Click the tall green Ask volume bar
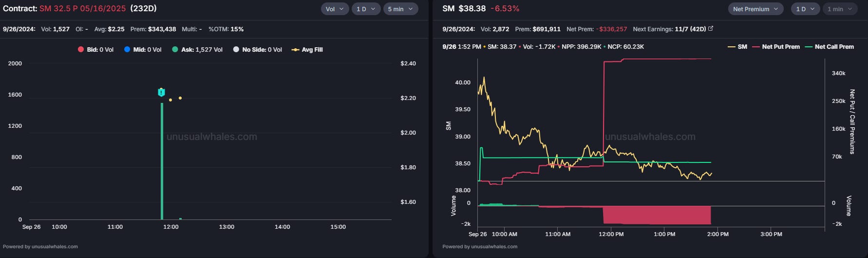The width and height of the screenshot is (868, 258). pyautogui.click(x=162, y=161)
